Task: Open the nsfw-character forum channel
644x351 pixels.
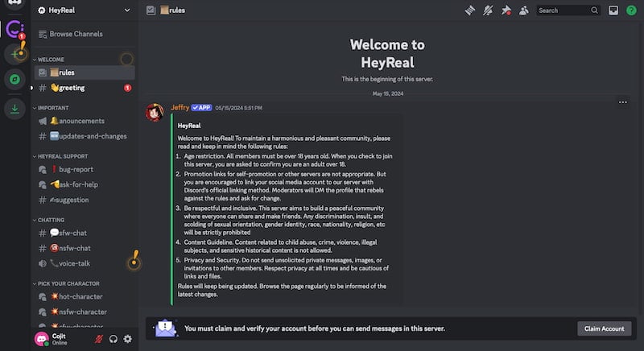Action: pyautogui.click(x=85, y=312)
